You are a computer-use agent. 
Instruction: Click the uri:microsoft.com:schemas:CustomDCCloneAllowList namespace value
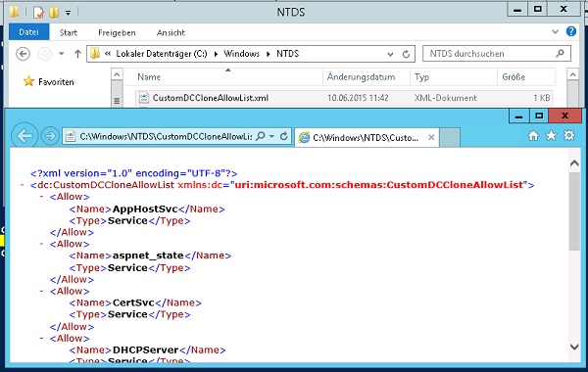378,185
